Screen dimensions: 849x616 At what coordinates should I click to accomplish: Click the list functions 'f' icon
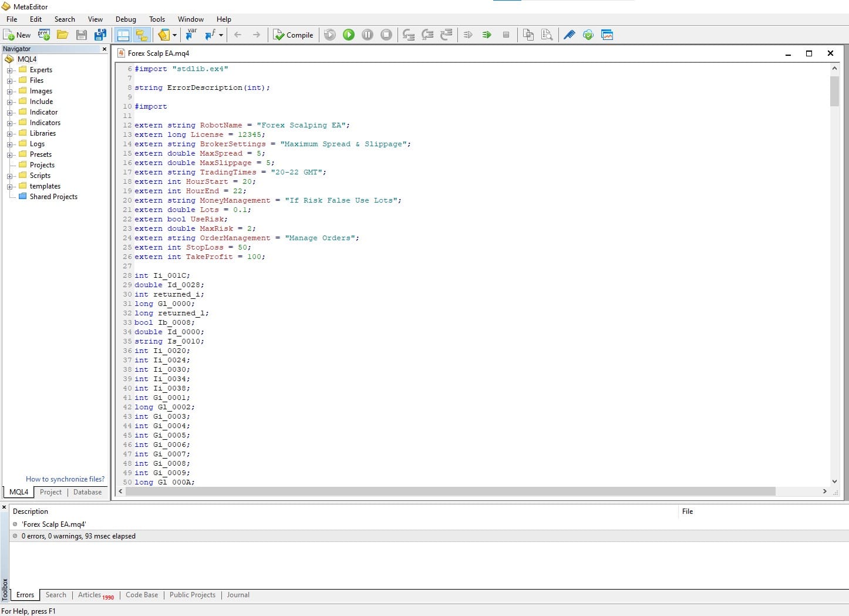[x=210, y=35]
